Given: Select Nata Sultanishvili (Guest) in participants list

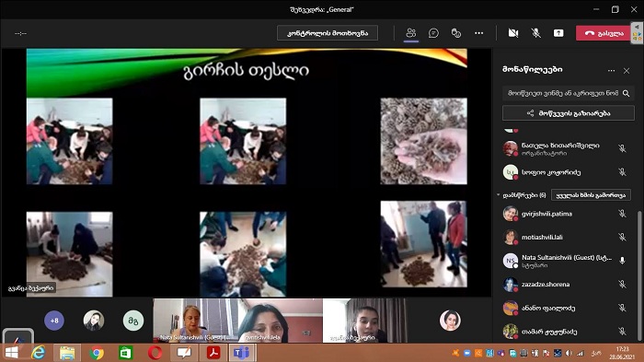Looking at the screenshot, I should pos(567,258).
